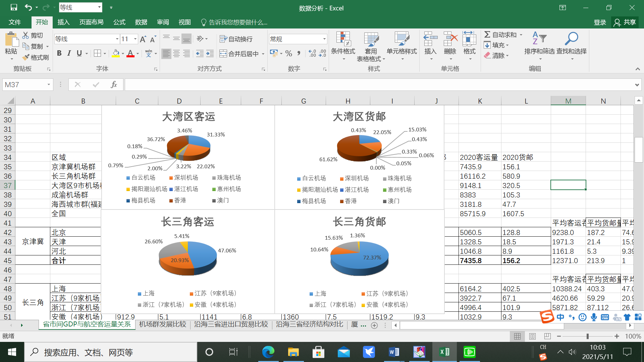Image resolution: width=644 pixels, height=362 pixels.
Task: Click the comma style icon
Action: pos(299,53)
